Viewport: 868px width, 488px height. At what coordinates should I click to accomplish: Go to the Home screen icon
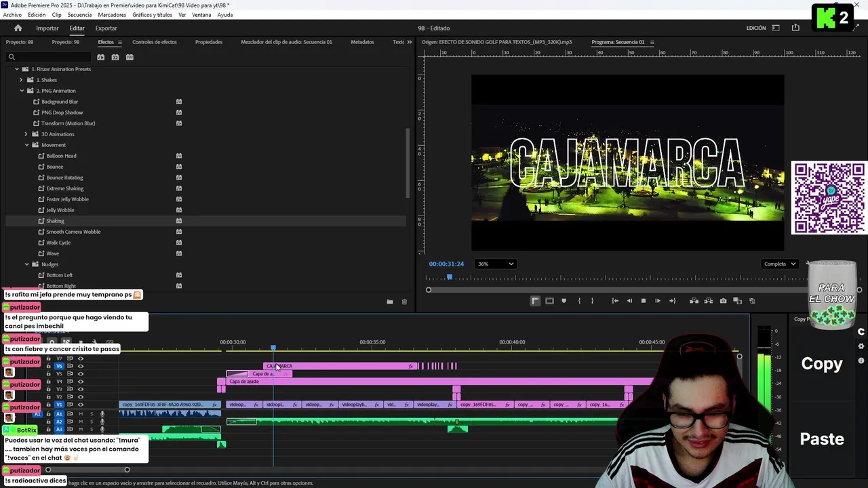(x=18, y=28)
